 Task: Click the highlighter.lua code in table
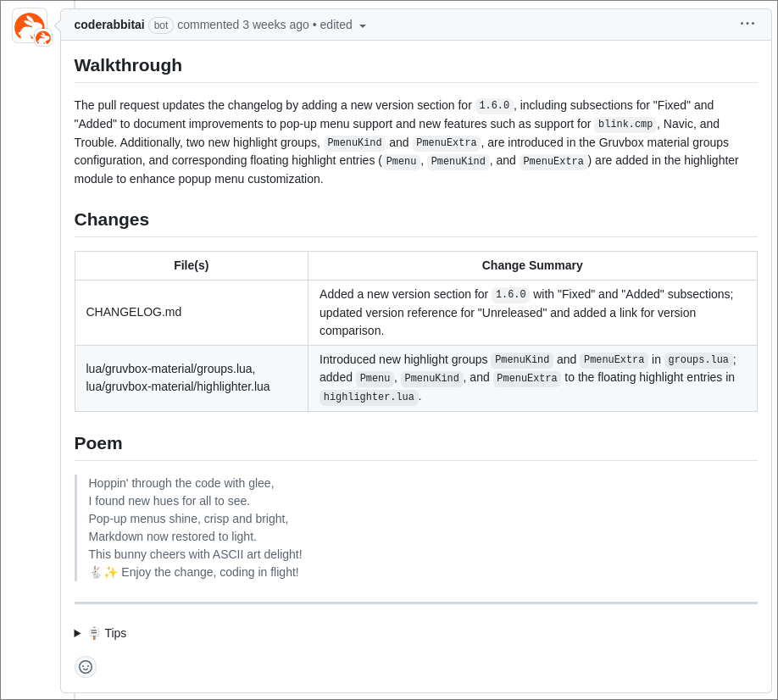coord(369,397)
